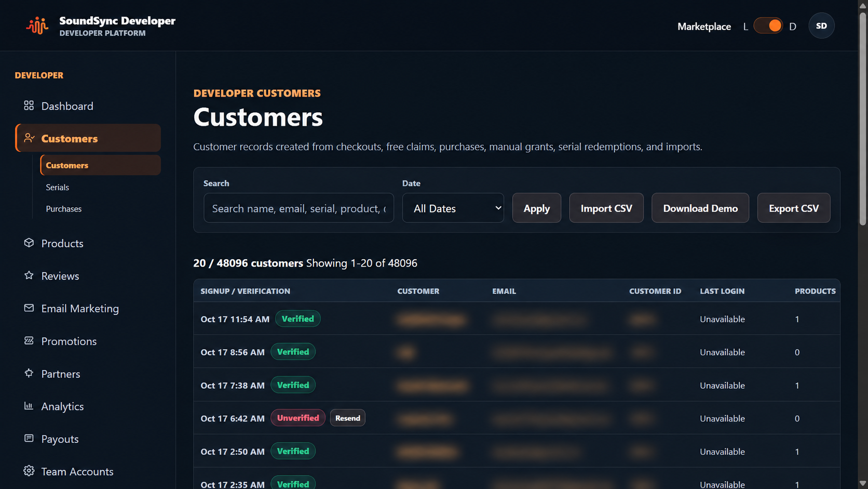This screenshot has height=489, width=868.
Task: Click the Team Accounts gear icon
Action: pos(29,471)
